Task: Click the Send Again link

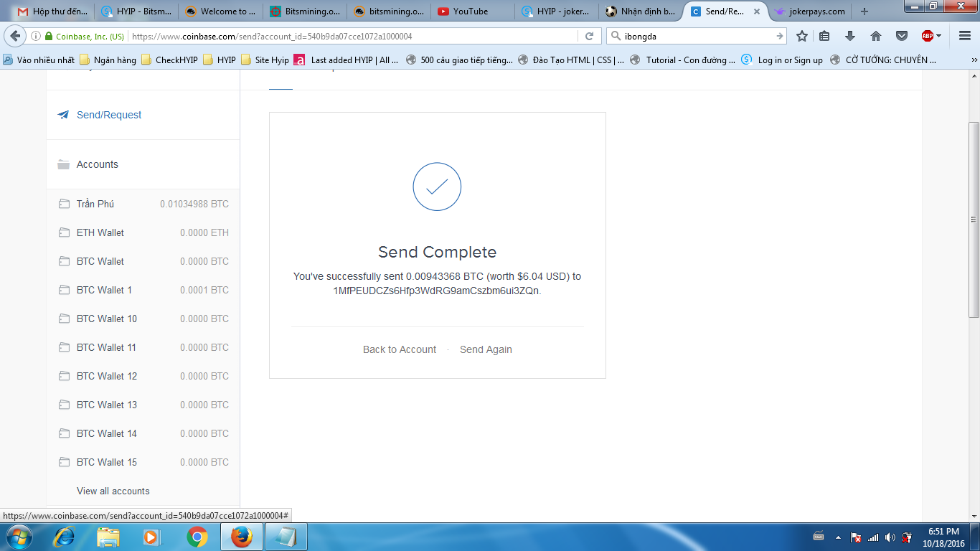Action: pyautogui.click(x=486, y=349)
